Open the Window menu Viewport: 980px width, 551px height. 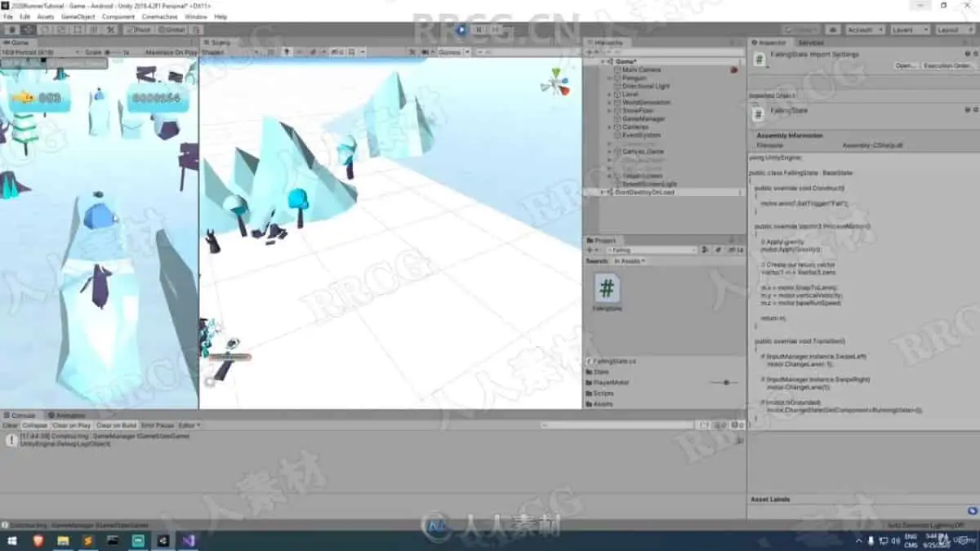coord(196,16)
